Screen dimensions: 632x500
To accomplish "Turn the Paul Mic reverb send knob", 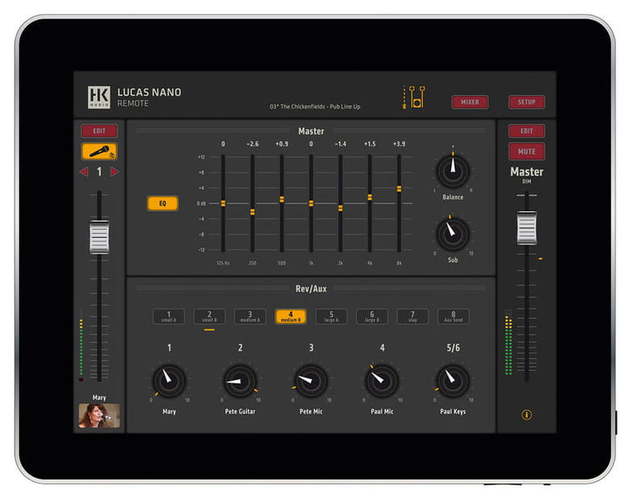I will coord(382,381).
